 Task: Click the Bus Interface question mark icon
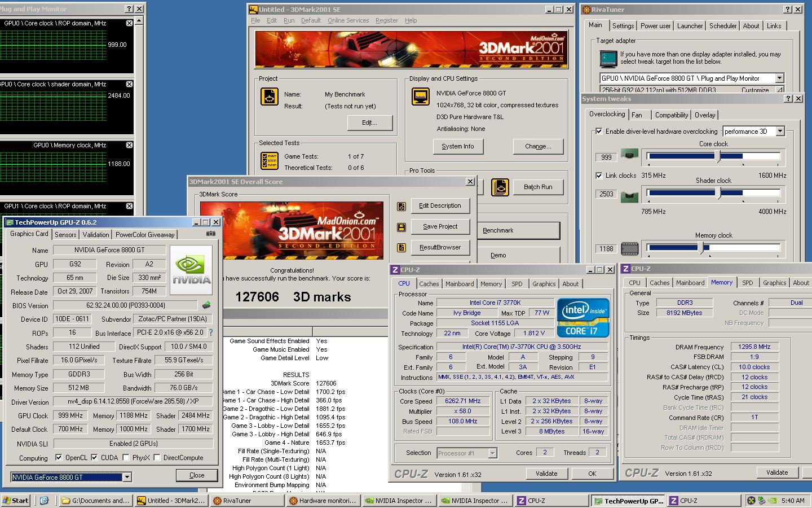(x=211, y=332)
